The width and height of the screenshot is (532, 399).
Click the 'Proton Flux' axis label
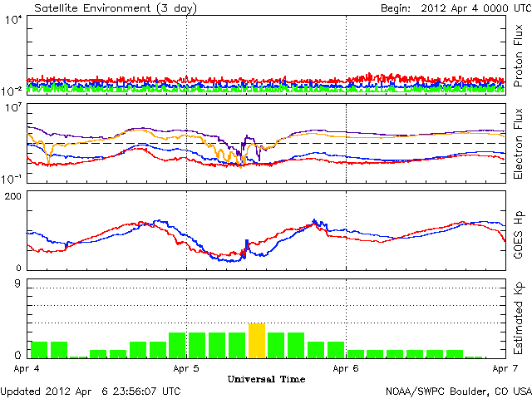point(518,56)
